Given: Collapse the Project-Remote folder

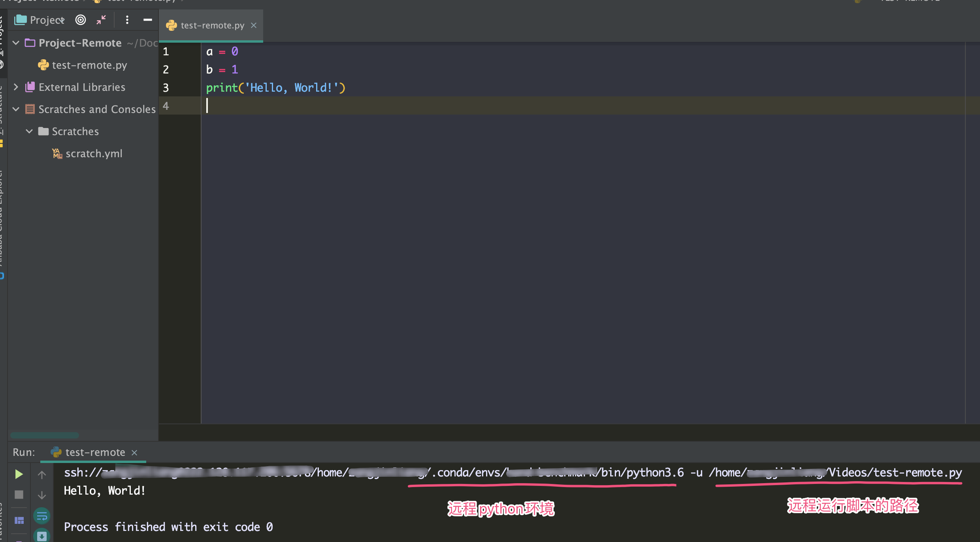Looking at the screenshot, I should tap(16, 43).
